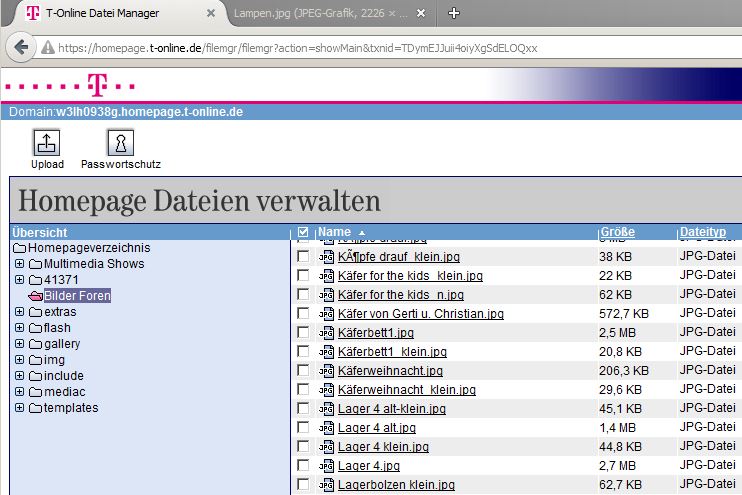Open the Käferweihnacht_klein.jpg link
This screenshot has height=495, width=742.
(406, 389)
